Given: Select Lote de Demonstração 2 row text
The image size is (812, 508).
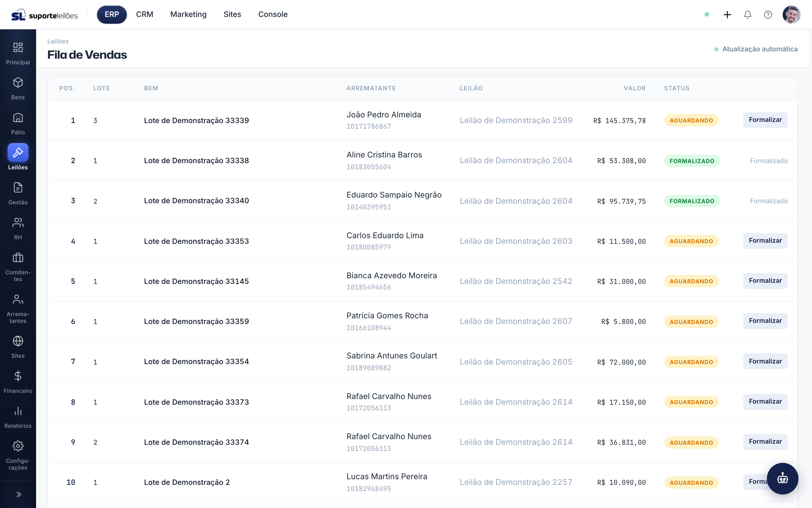Looking at the screenshot, I should [x=187, y=483].
